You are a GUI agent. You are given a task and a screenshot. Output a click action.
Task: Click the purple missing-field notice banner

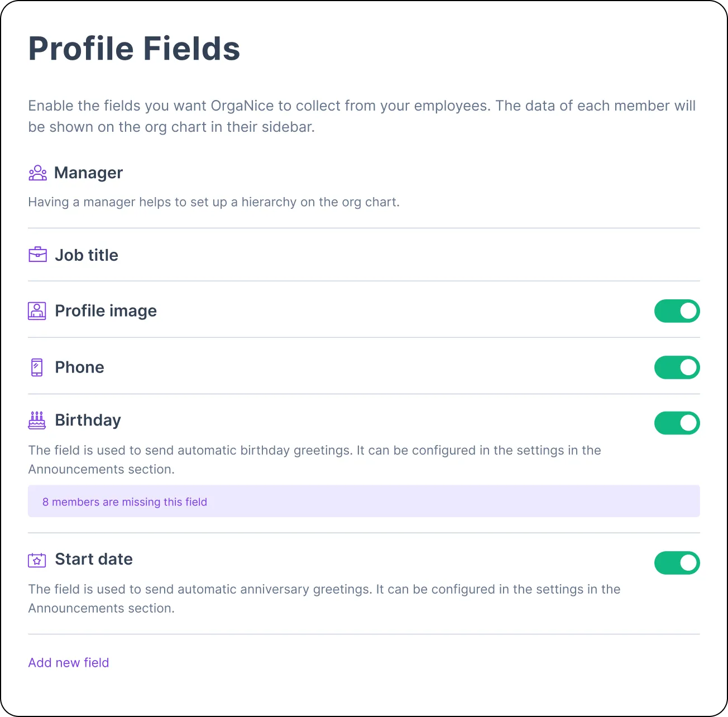click(x=363, y=501)
